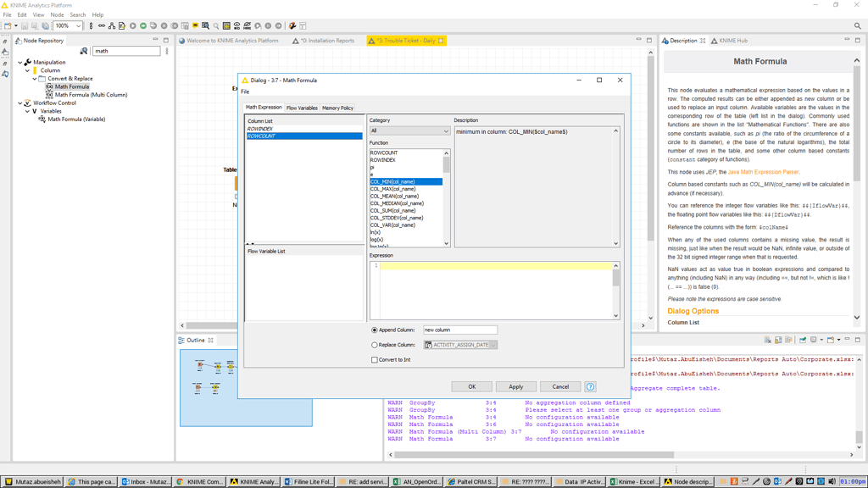This screenshot has width=868, height=488.
Task: Click the Append Column name field
Action: point(460,330)
